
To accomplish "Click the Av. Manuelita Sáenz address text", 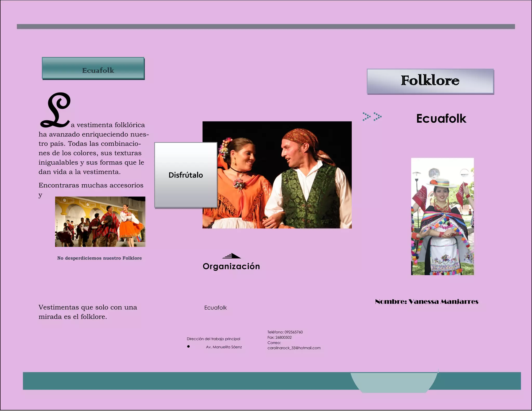I will click(x=224, y=347).
